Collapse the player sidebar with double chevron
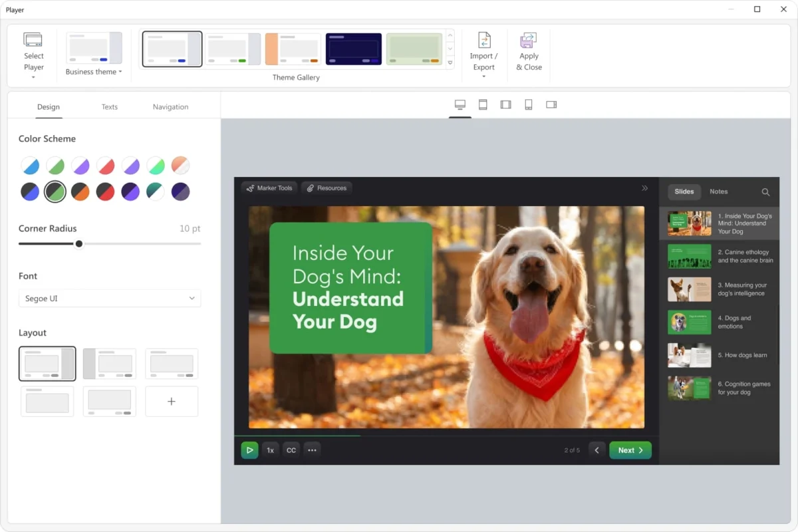Screen dimensions: 798x532 pyautogui.click(x=644, y=188)
